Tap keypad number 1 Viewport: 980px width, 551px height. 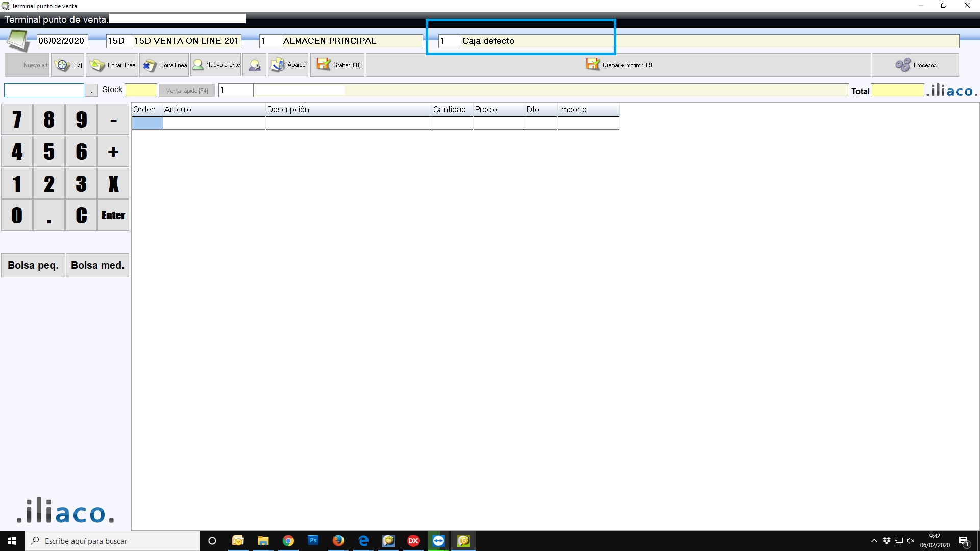pyautogui.click(x=17, y=184)
